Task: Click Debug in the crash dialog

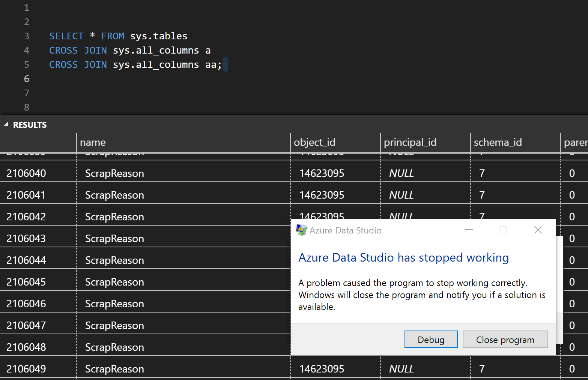Action: pyautogui.click(x=430, y=339)
